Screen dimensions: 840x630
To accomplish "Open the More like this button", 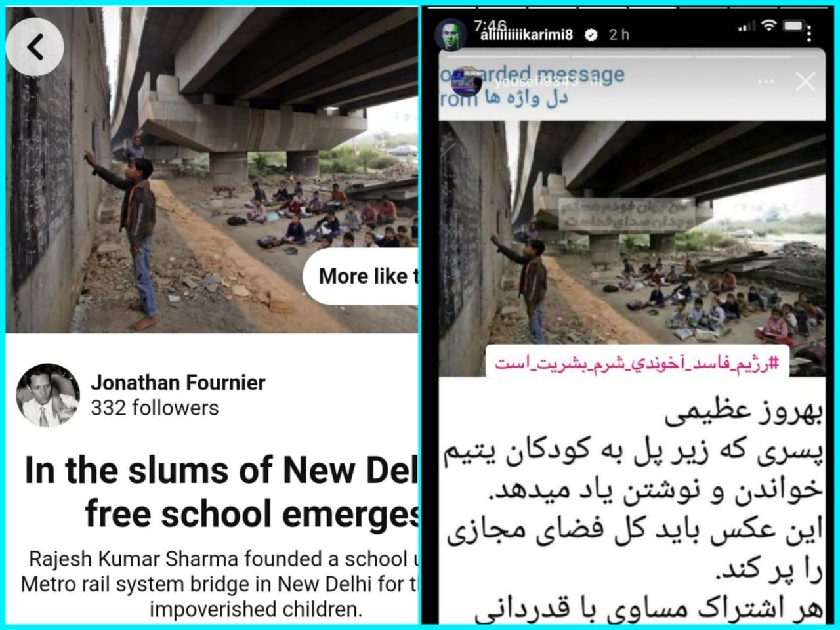I will click(x=361, y=276).
